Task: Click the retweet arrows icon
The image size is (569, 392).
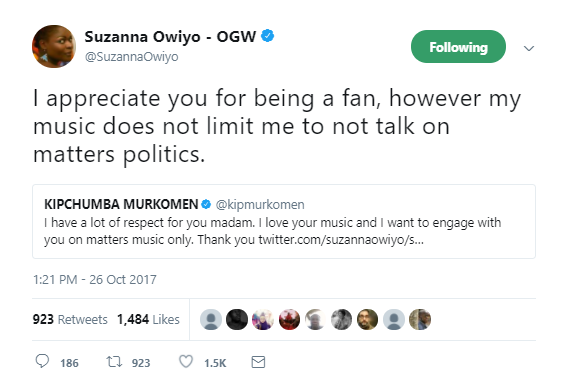Action: pos(114,362)
